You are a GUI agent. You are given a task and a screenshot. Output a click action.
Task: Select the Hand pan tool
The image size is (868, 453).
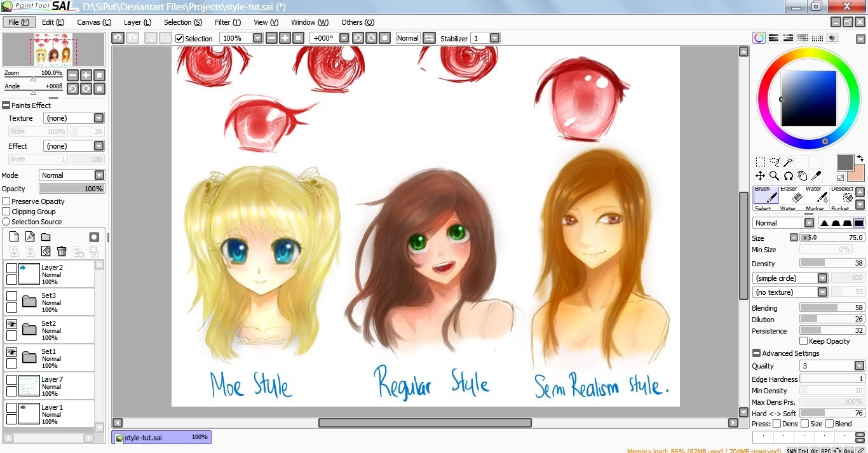[x=803, y=176]
